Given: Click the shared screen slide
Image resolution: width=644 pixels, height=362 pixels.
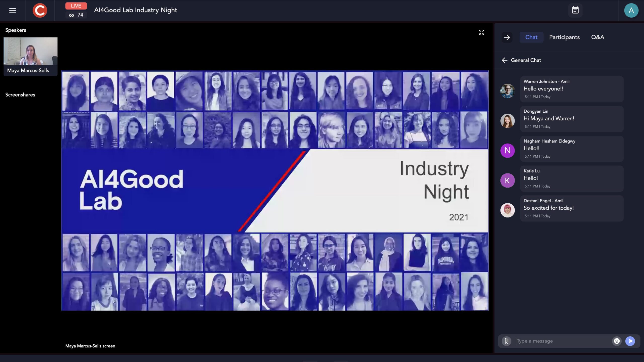Looking at the screenshot, I should (x=275, y=191).
